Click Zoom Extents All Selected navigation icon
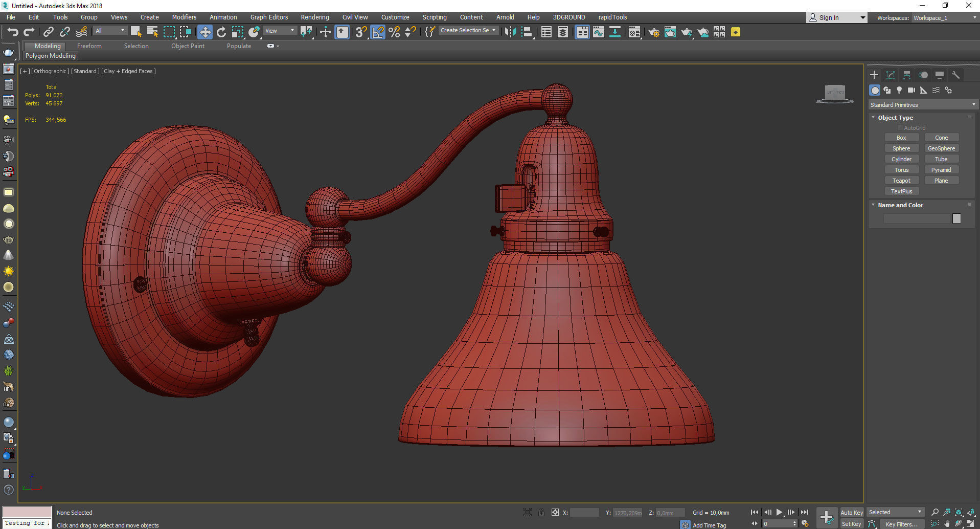The width and height of the screenshot is (980, 529). 971,512
